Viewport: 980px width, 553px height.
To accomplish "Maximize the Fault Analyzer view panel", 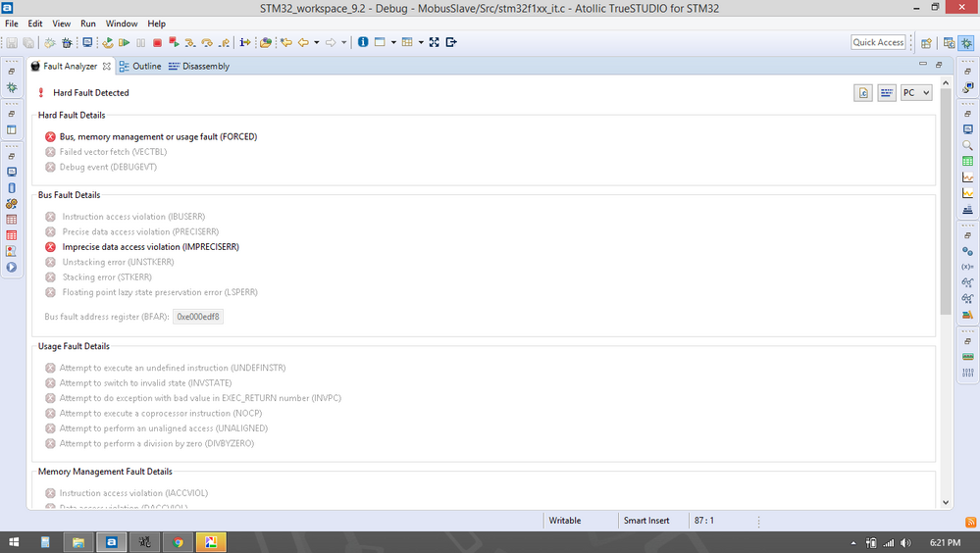I will 939,64.
